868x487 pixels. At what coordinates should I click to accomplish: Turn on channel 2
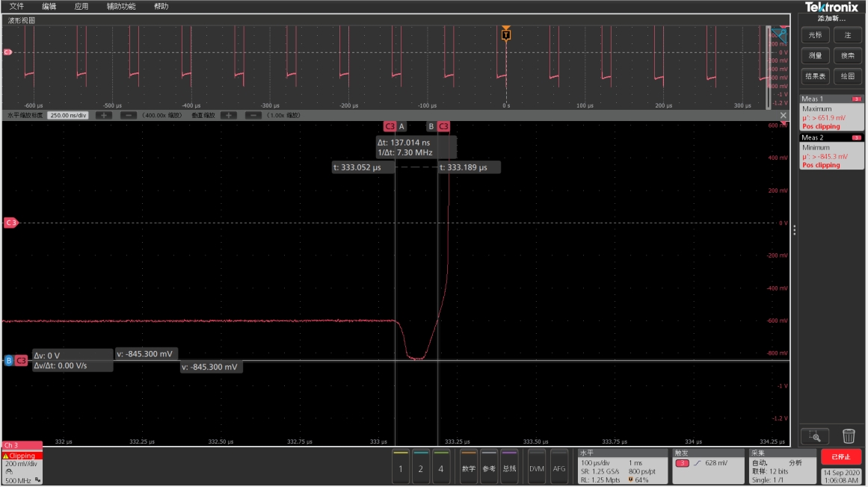coord(421,468)
